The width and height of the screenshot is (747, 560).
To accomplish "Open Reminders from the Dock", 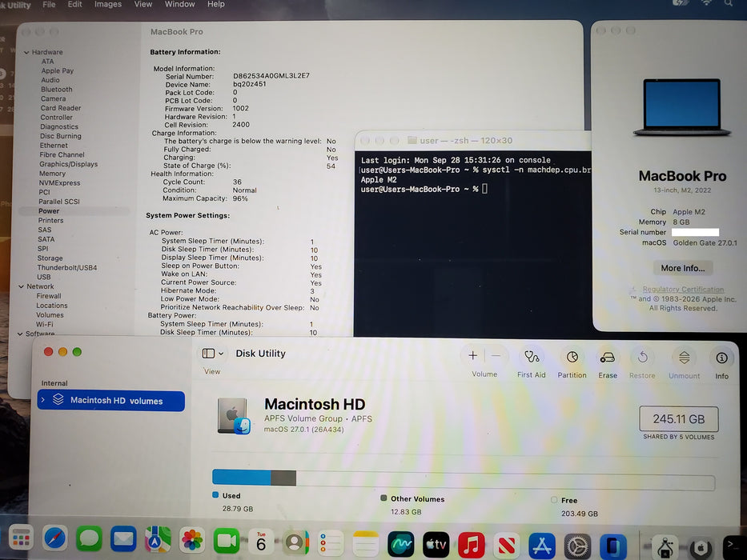I will pos(330,543).
